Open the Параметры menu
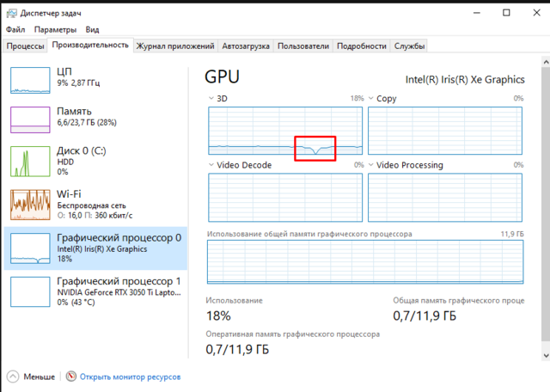 [55, 29]
